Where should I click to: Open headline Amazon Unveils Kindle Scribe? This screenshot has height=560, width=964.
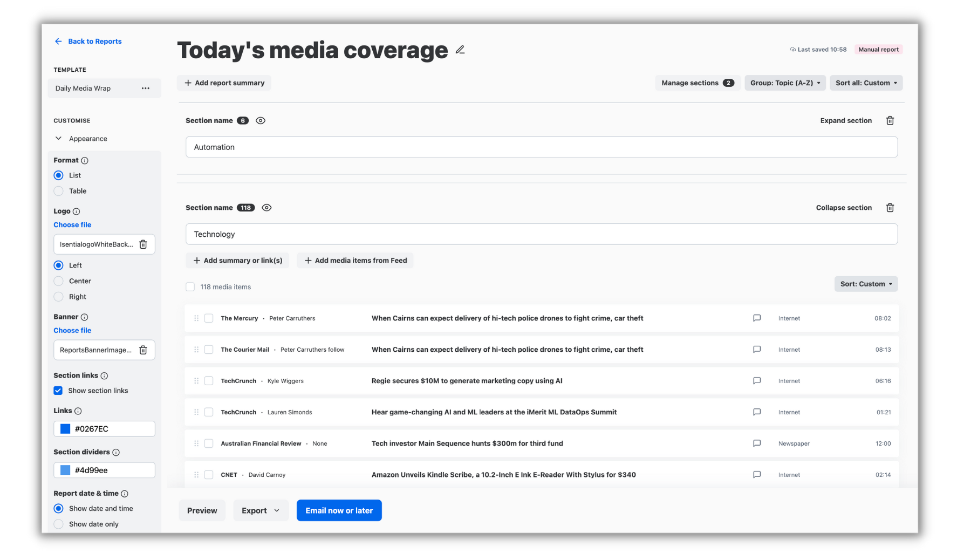tap(504, 475)
